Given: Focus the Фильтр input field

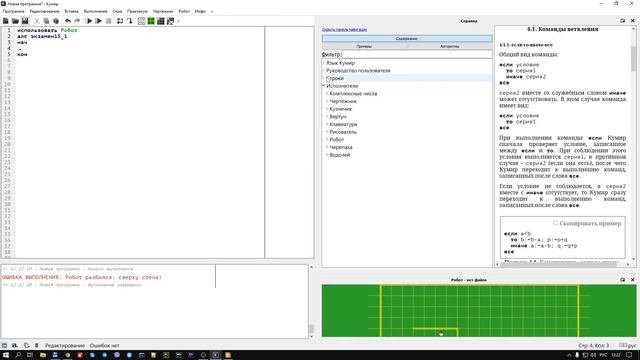Looking at the screenshot, I should pos(417,54).
